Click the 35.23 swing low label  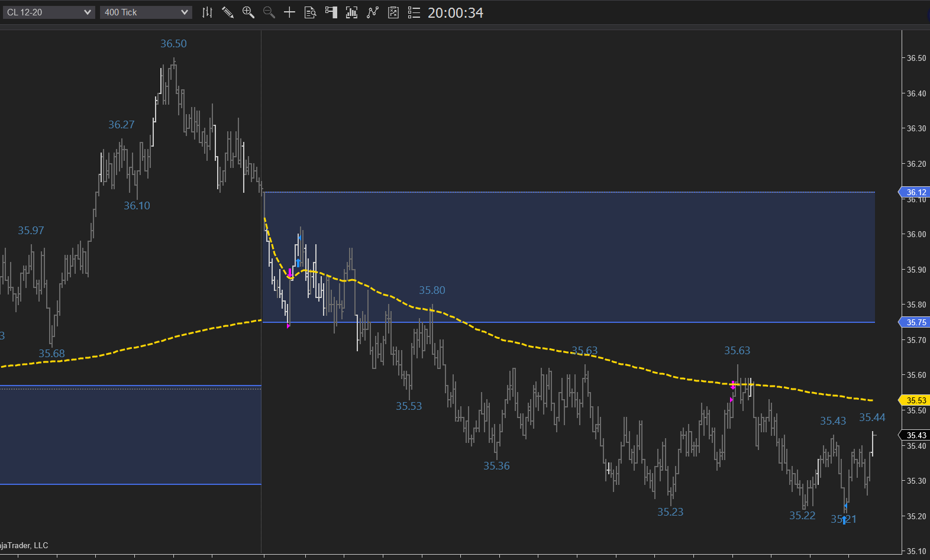pos(670,512)
